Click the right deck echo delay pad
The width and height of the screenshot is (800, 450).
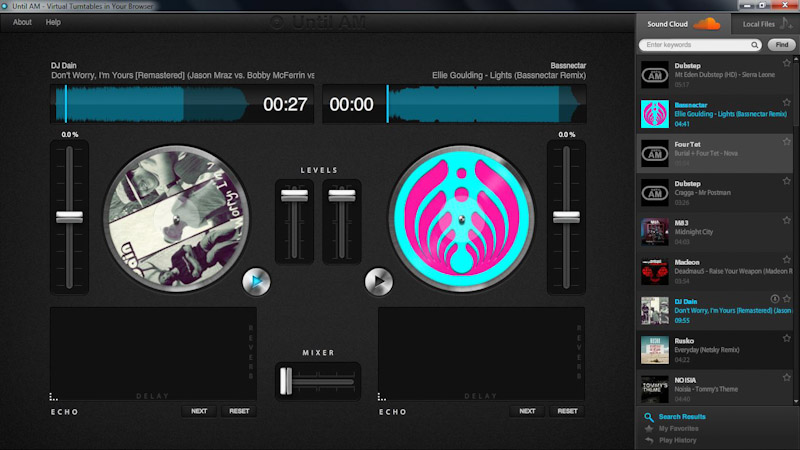pos(481,354)
